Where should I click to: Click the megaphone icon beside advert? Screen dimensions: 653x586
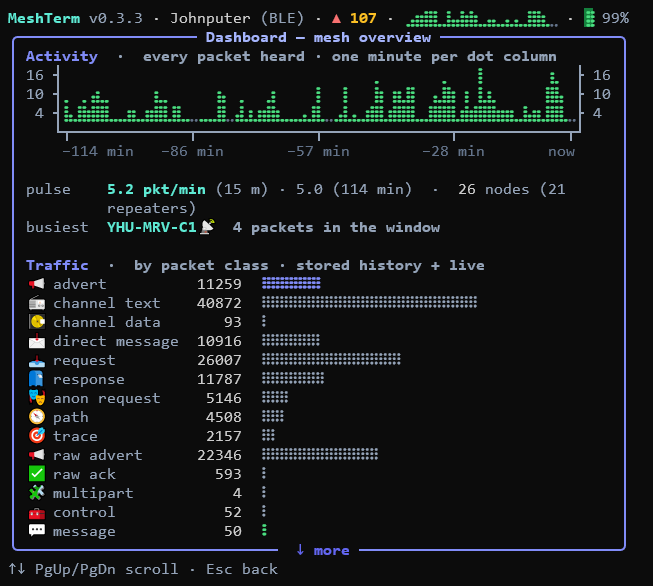click(37, 284)
